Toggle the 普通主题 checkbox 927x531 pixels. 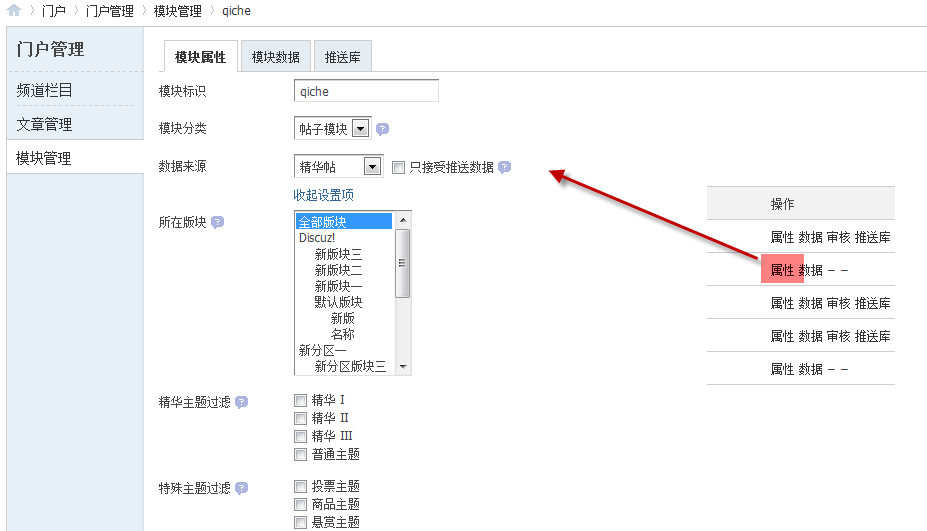300,454
